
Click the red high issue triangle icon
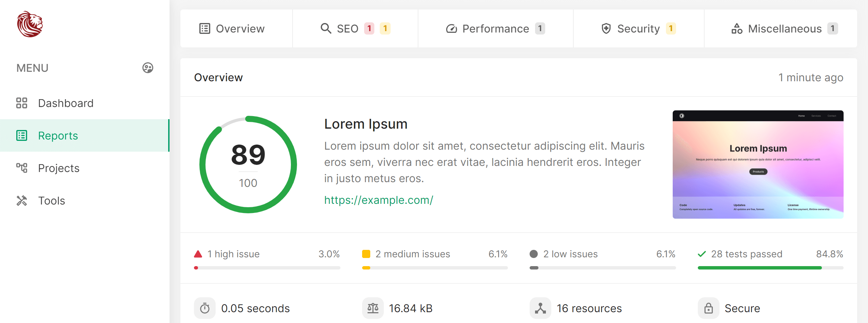pyautogui.click(x=198, y=254)
